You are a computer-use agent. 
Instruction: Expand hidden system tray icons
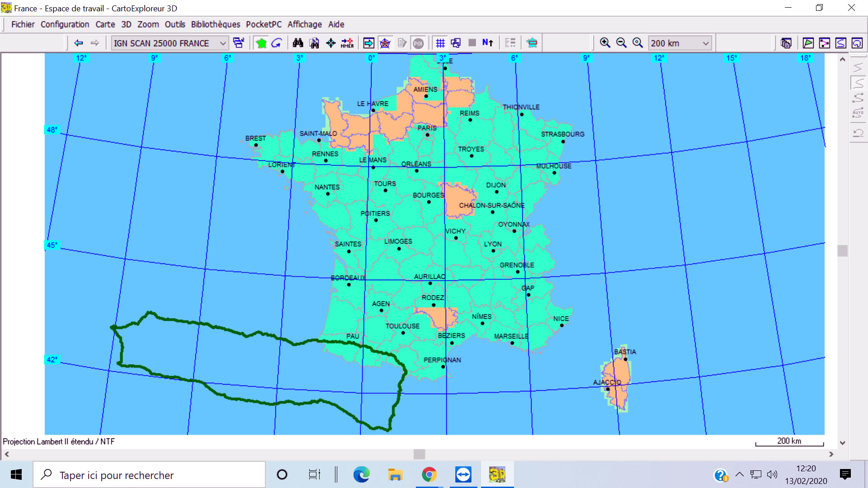[740, 474]
